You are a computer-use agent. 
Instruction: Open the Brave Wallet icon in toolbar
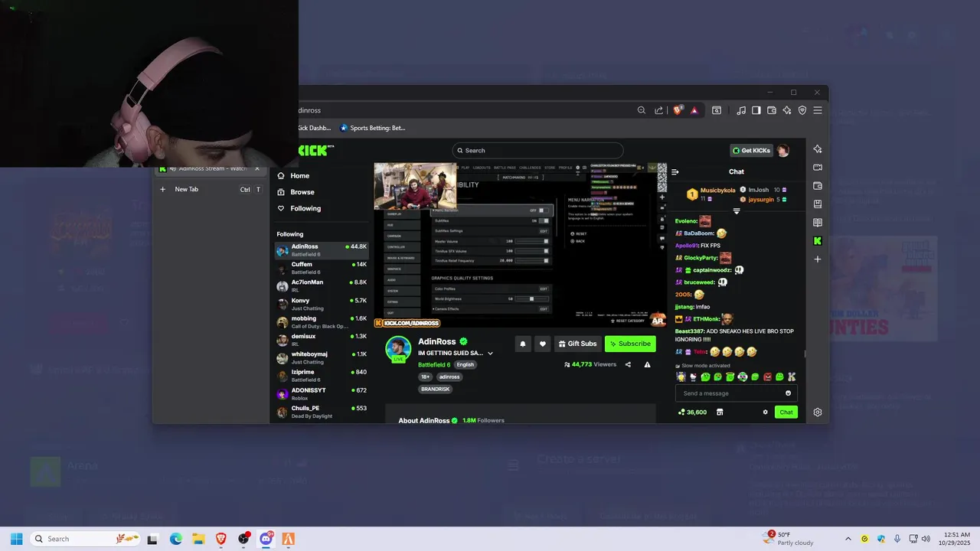coord(772,110)
